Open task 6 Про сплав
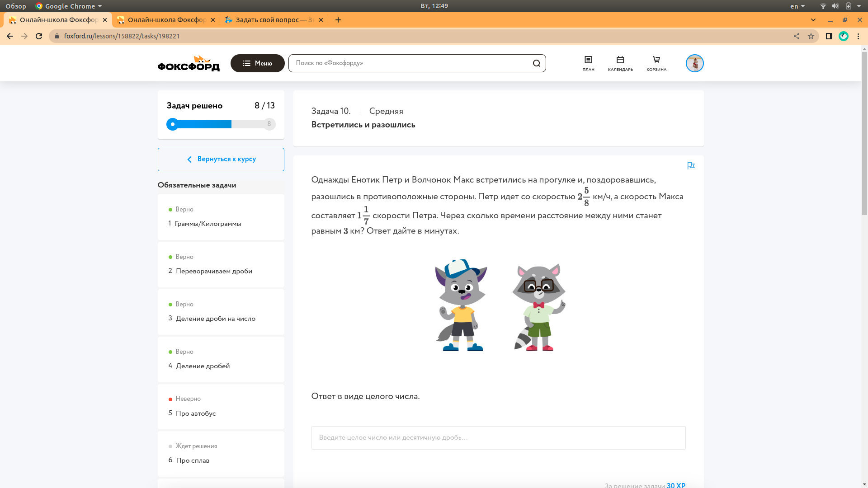This screenshot has height=488, width=868. (221, 454)
